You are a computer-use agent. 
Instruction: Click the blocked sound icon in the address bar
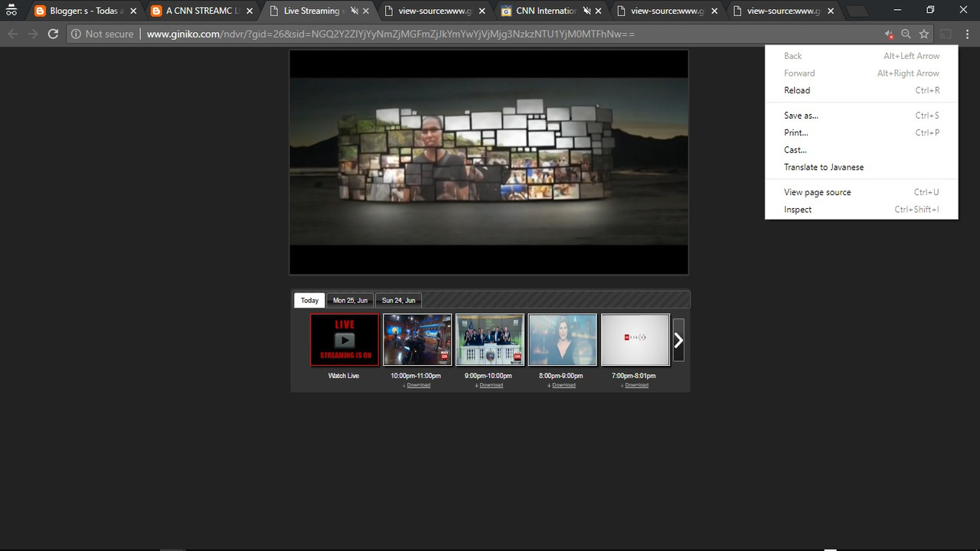887,34
